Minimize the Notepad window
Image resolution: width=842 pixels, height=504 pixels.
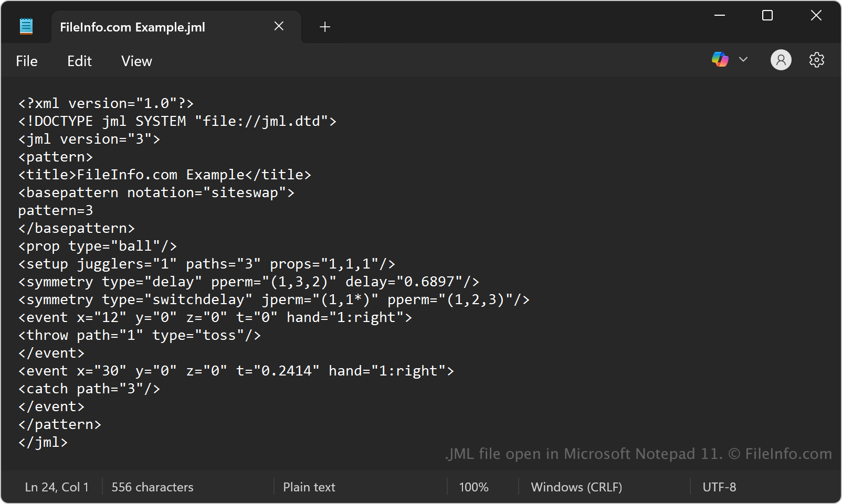point(720,16)
